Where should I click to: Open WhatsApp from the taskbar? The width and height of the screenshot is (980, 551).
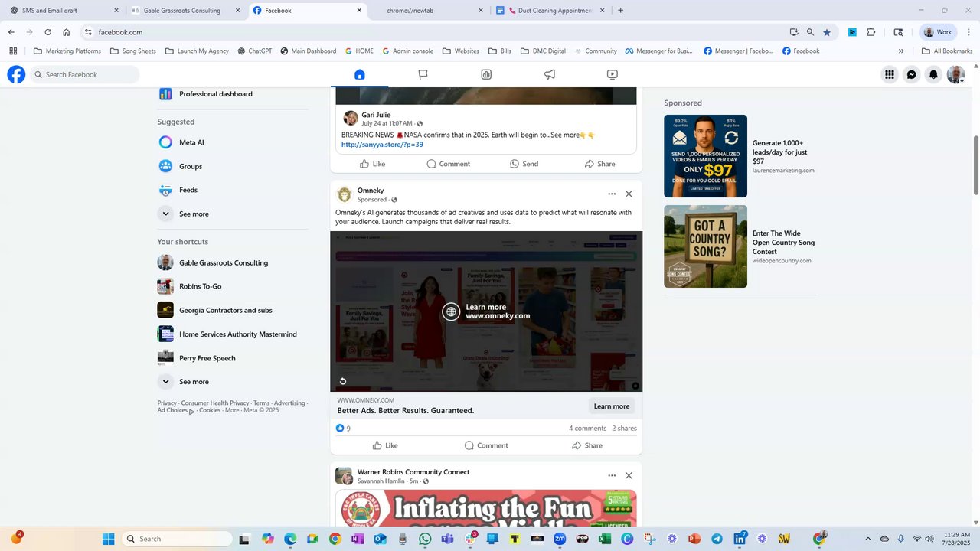coord(425,539)
